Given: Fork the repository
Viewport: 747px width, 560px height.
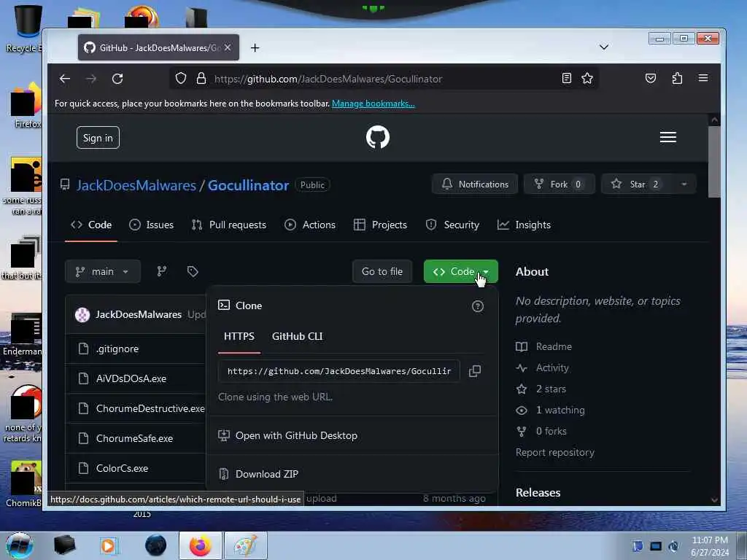Looking at the screenshot, I should (x=560, y=184).
